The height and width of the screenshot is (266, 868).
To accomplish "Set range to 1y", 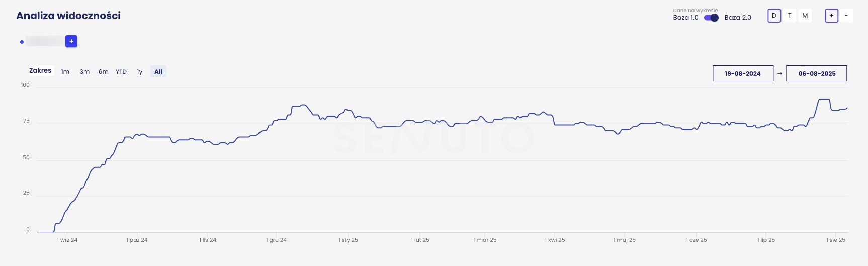I will [139, 72].
